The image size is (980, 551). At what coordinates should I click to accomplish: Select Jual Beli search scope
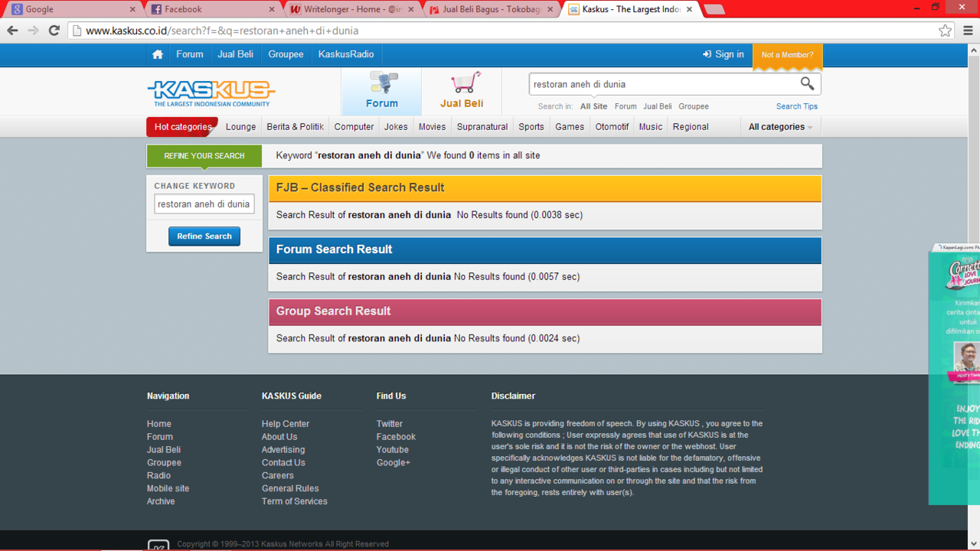pos(658,106)
